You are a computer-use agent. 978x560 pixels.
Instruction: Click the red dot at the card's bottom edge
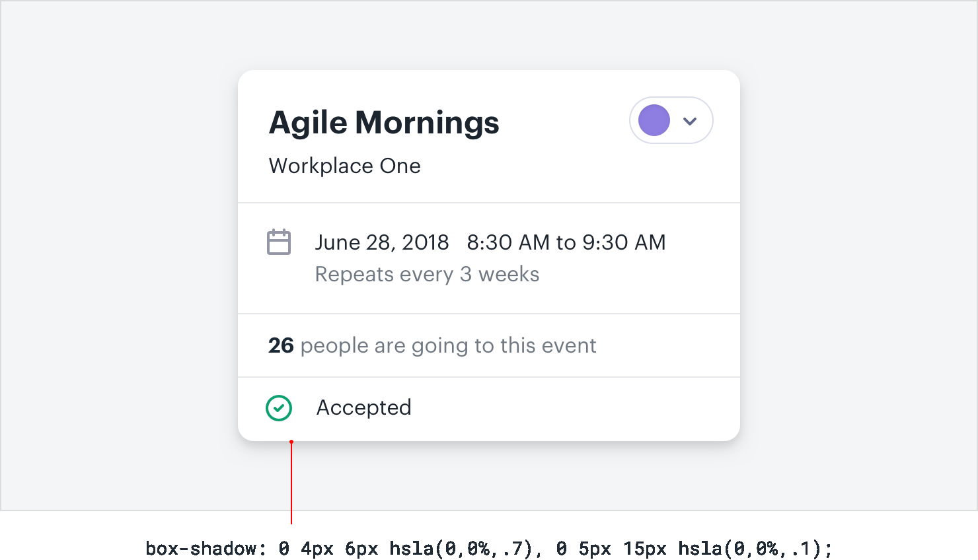(x=291, y=442)
